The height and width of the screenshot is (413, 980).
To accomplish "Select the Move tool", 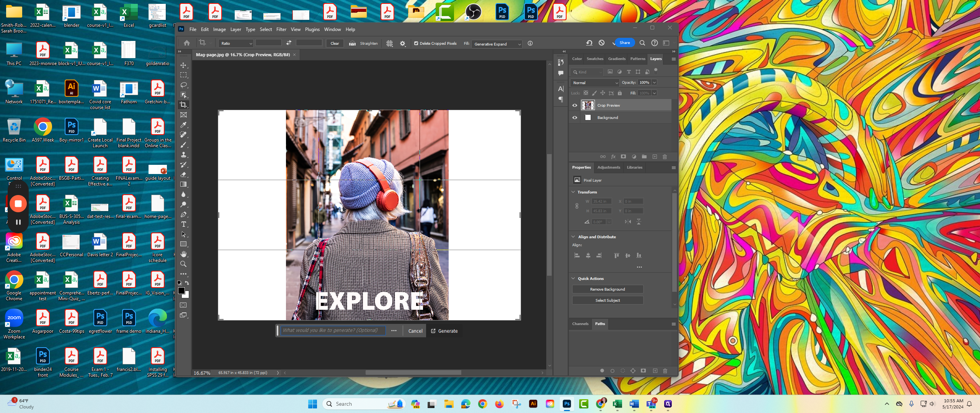I will coord(183,65).
